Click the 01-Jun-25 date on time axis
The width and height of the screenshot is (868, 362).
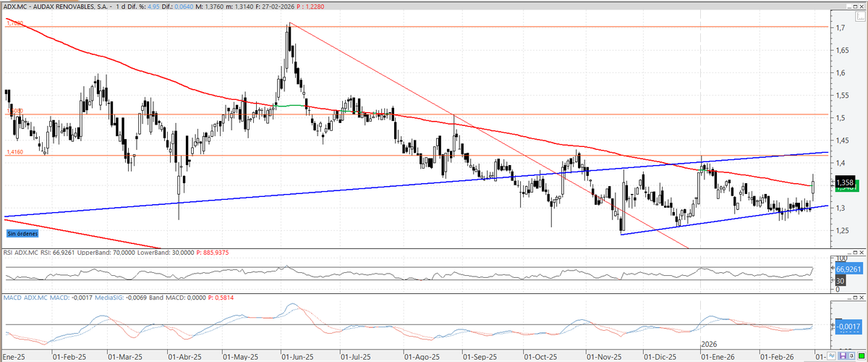pyautogui.click(x=297, y=356)
